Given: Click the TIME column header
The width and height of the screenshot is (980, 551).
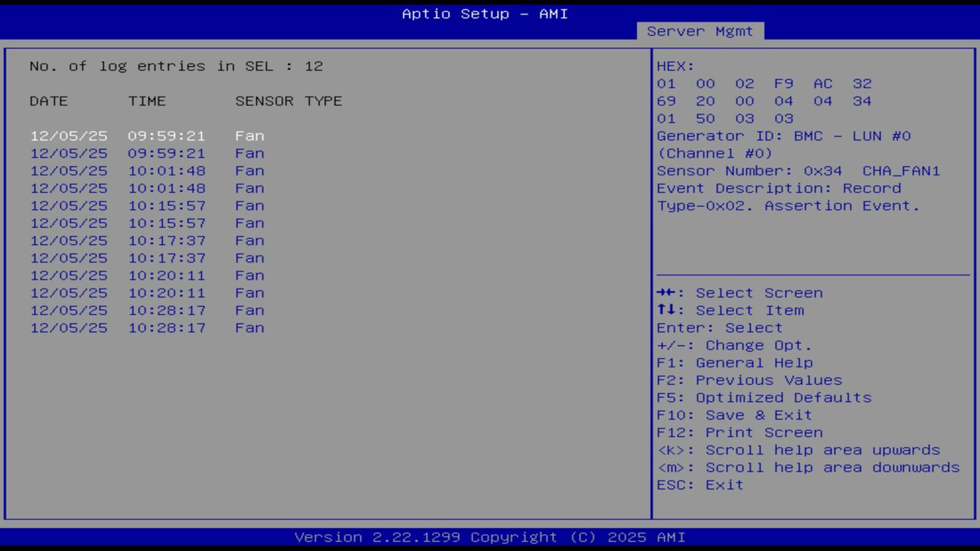Looking at the screenshot, I should (148, 100).
